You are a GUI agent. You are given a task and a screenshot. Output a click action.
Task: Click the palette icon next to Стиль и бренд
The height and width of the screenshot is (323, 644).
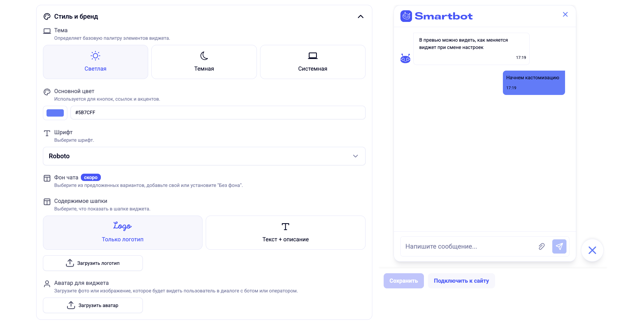pyautogui.click(x=47, y=17)
